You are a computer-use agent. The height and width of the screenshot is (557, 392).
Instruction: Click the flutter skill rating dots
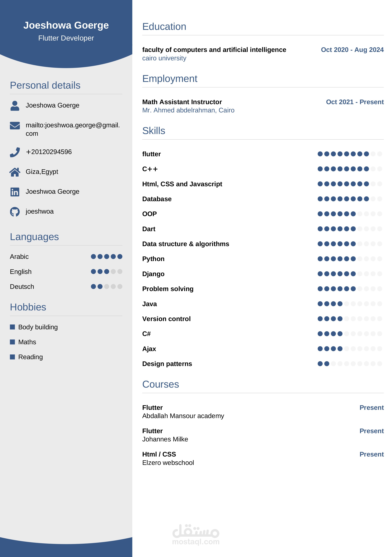point(350,154)
